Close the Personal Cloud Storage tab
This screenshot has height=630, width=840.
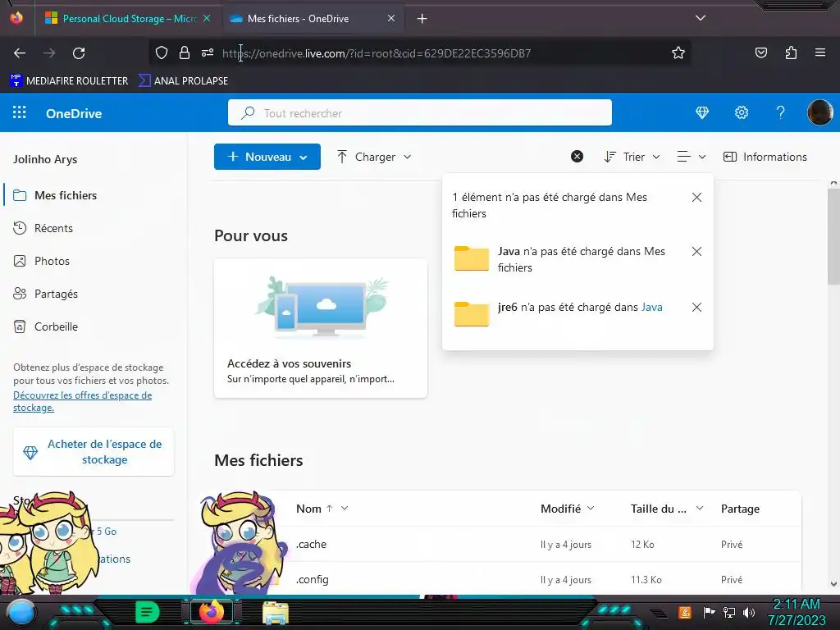coord(207,18)
